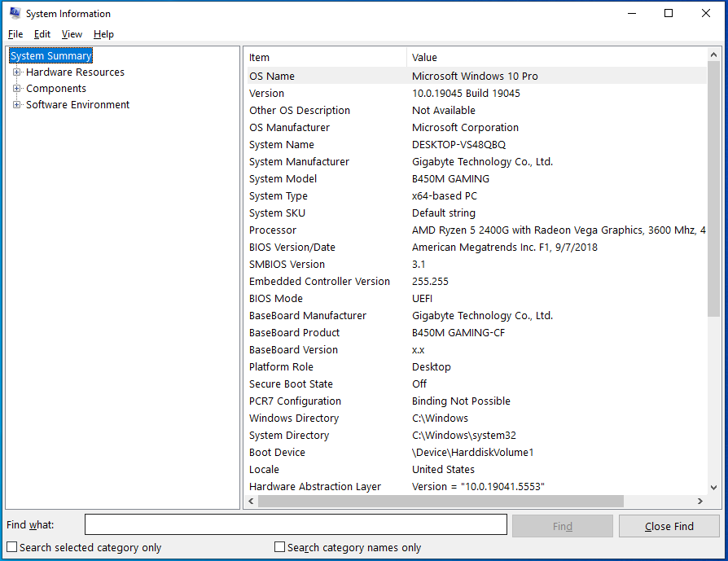This screenshot has height=561, width=728.
Task: Click the vertical scrollbar thumb
Action: [x=713, y=189]
